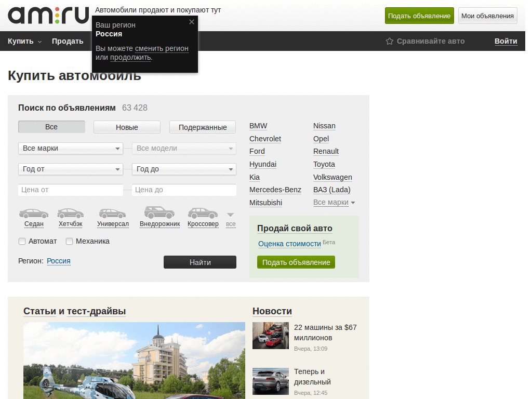Open the 'Все модели' dropdown
532x399 pixels.
click(x=184, y=148)
